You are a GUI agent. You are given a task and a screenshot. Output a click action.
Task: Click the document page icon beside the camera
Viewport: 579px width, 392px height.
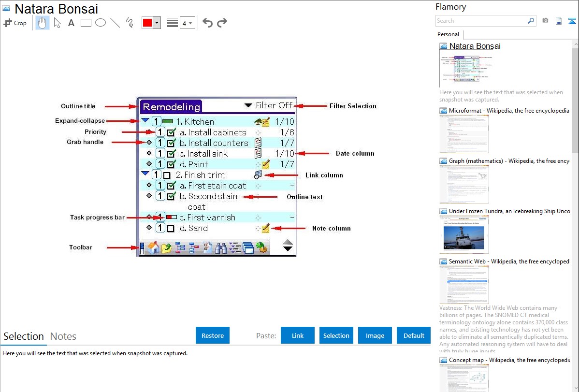click(x=559, y=21)
